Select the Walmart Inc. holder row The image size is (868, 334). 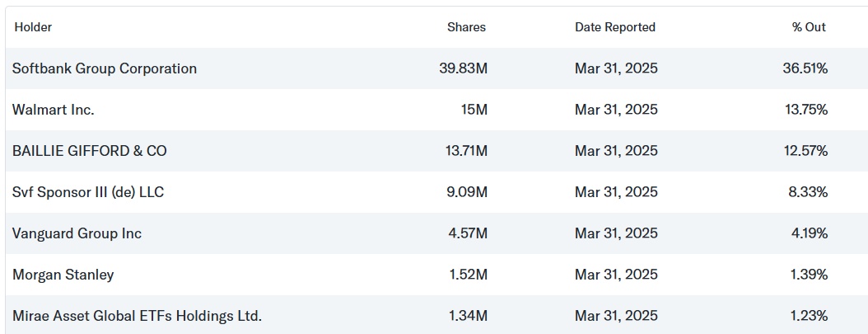coord(54,110)
